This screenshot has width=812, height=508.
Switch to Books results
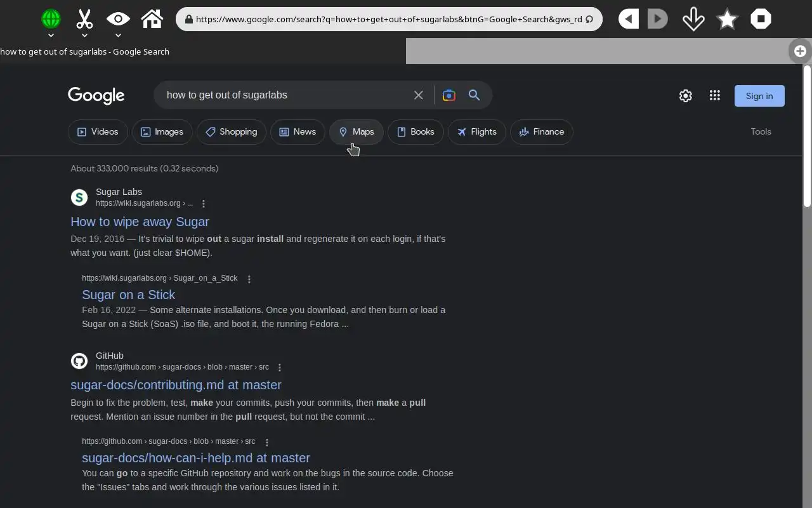coord(416,132)
